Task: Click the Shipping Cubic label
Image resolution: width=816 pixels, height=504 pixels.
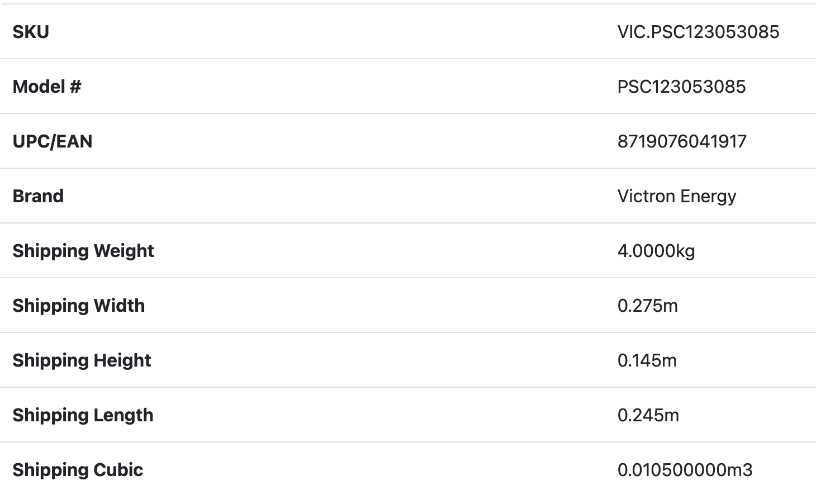Action: 78,470
